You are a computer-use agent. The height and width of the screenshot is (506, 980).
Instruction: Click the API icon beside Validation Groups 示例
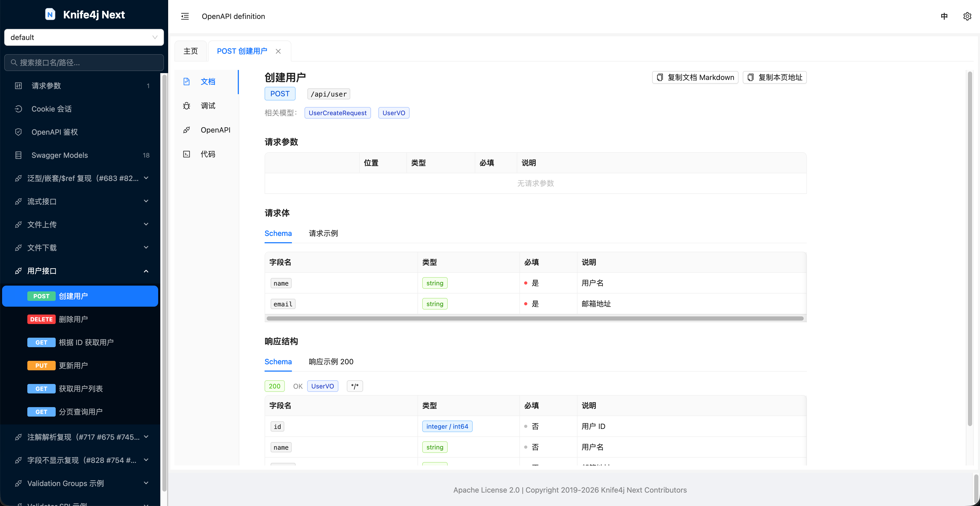click(18, 484)
